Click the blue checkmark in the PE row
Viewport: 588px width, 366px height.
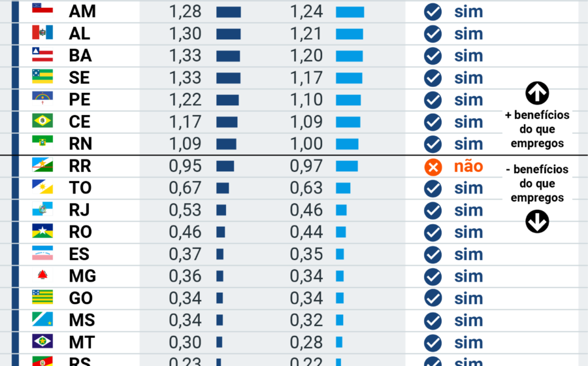pyautogui.click(x=433, y=100)
